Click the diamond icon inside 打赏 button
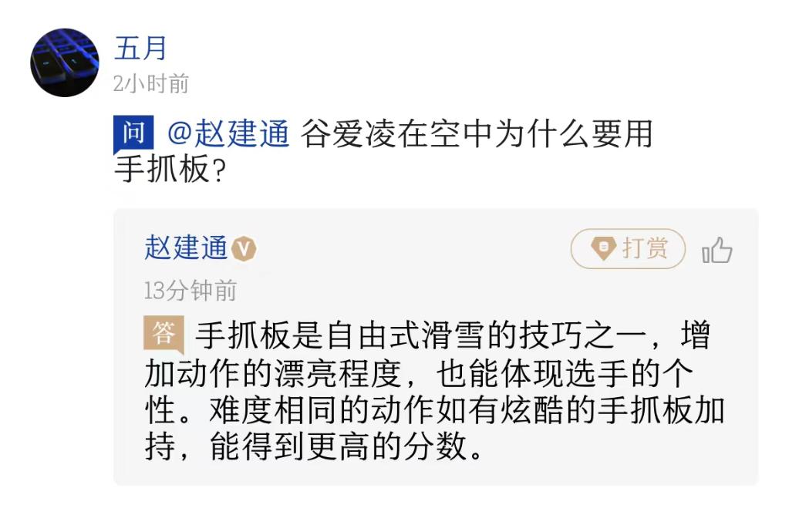 pos(602,248)
